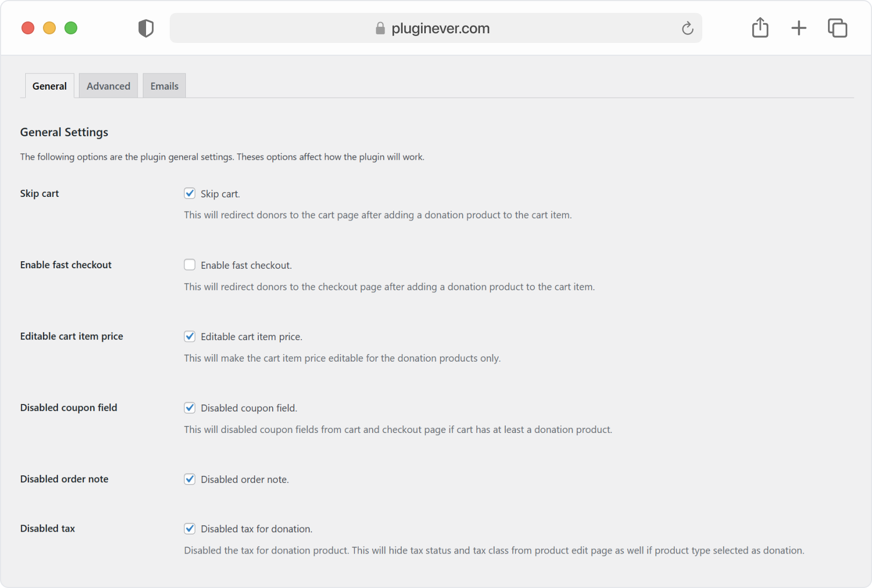This screenshot has width=872, height=588.
Task: Click the red close window button
Action: [28, 28]
